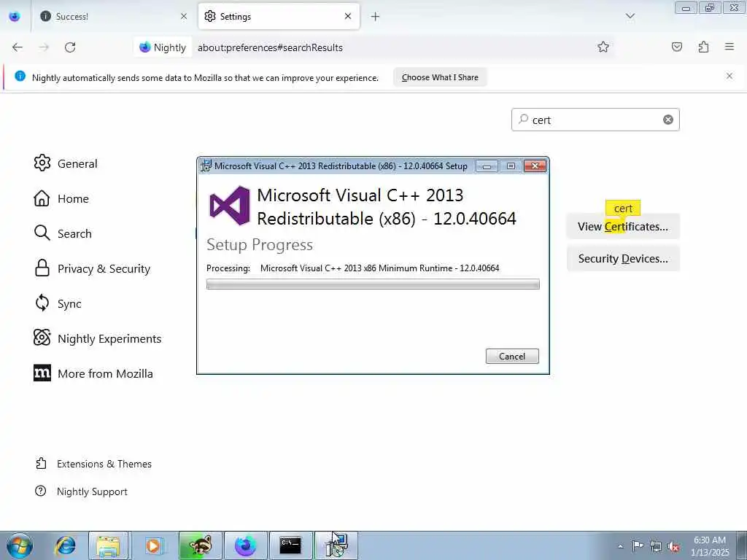Open the muted volume tray icon
This screenshot has width=747, height=560.
coord(673,547)
